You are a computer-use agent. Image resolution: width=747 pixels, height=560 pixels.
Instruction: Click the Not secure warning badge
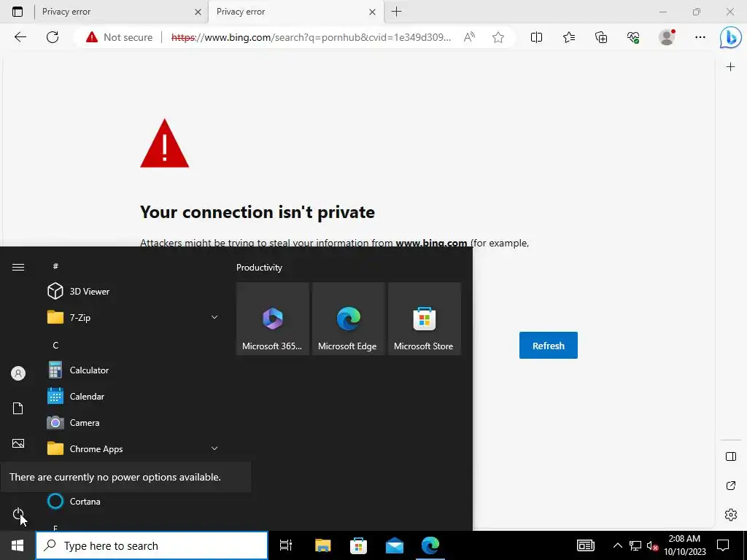point(119,37)
